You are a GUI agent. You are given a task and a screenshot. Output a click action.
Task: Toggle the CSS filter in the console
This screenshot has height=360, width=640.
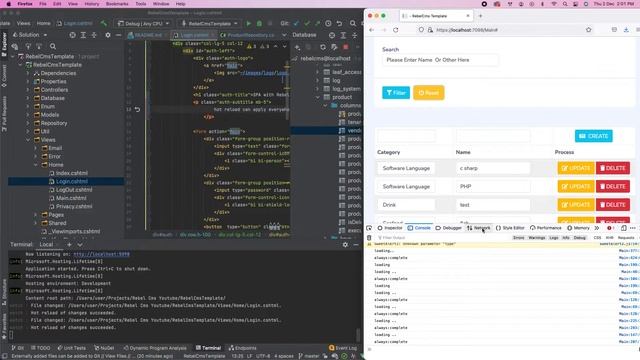[597, 238]
